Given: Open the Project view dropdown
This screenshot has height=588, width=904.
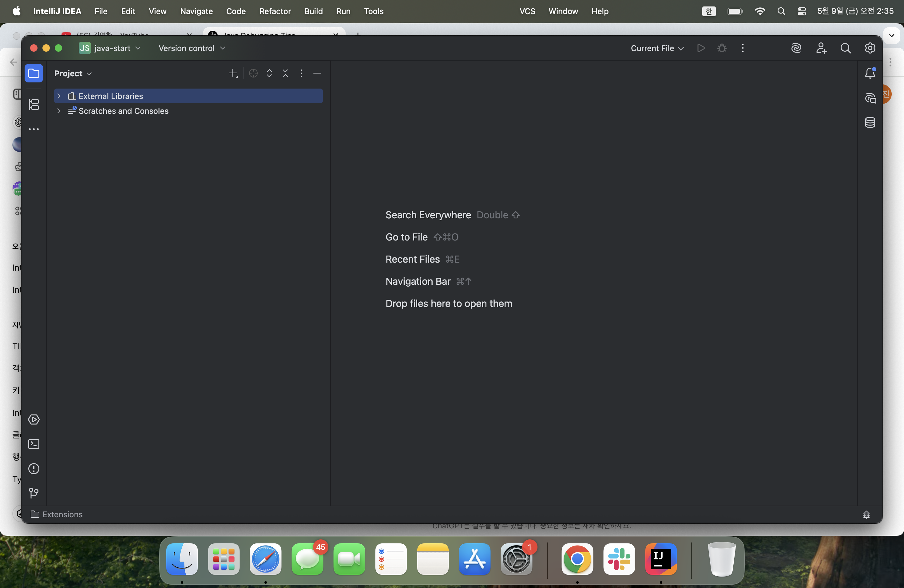Looking at the screenshot, I should [x=73, y=73].
